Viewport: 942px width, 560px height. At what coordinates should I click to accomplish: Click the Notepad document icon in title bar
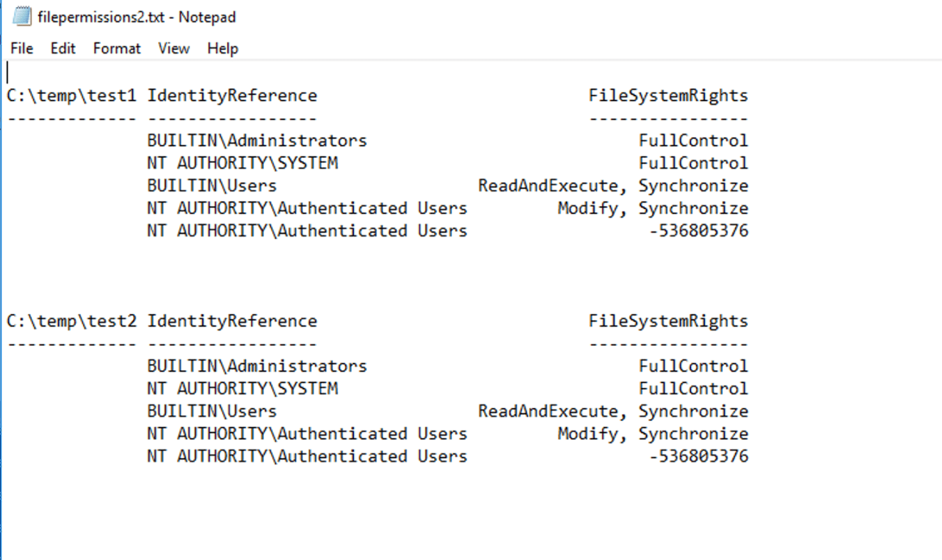pos(22,17)
